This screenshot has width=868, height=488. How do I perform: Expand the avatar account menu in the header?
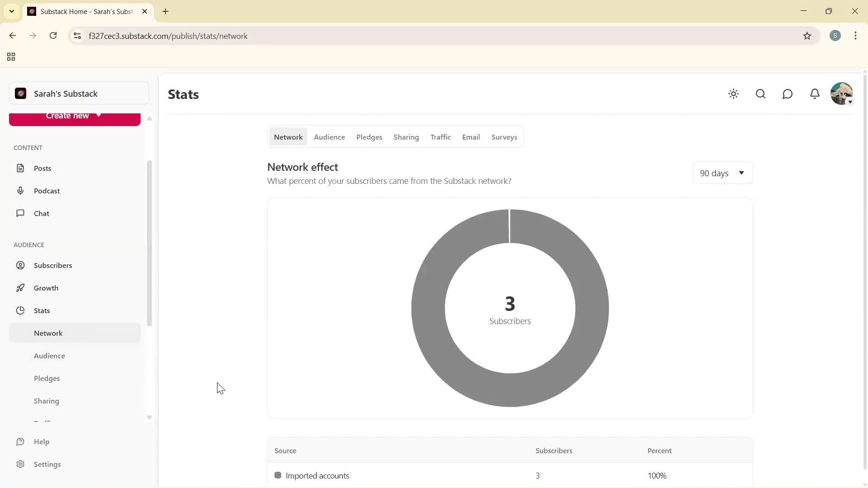842,94
